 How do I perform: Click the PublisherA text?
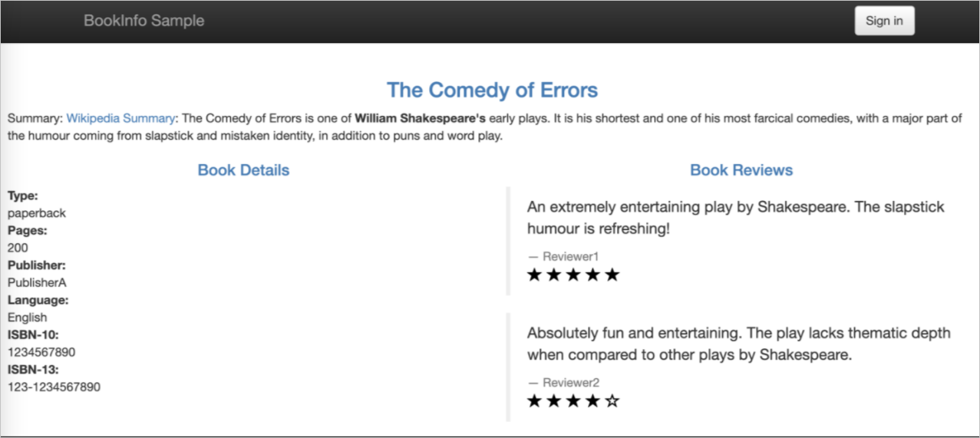coord(37,282)
